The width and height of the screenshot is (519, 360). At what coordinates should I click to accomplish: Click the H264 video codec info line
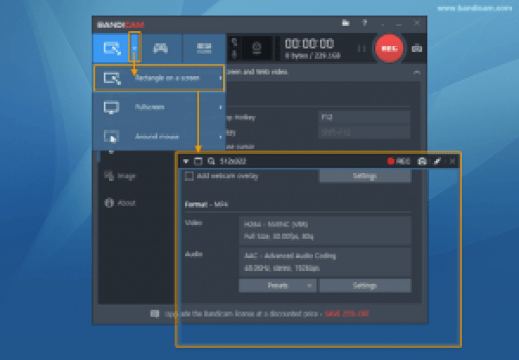[x=276, y=224]
